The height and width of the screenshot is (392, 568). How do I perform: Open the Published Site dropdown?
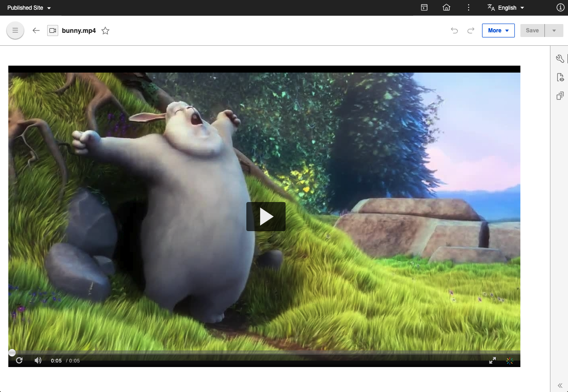29,8
